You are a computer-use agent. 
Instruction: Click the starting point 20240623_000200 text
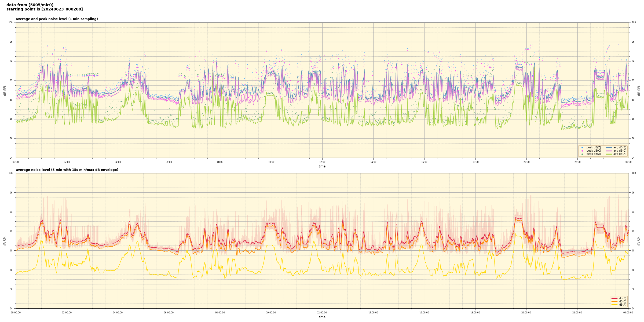[x=45, y=9]
